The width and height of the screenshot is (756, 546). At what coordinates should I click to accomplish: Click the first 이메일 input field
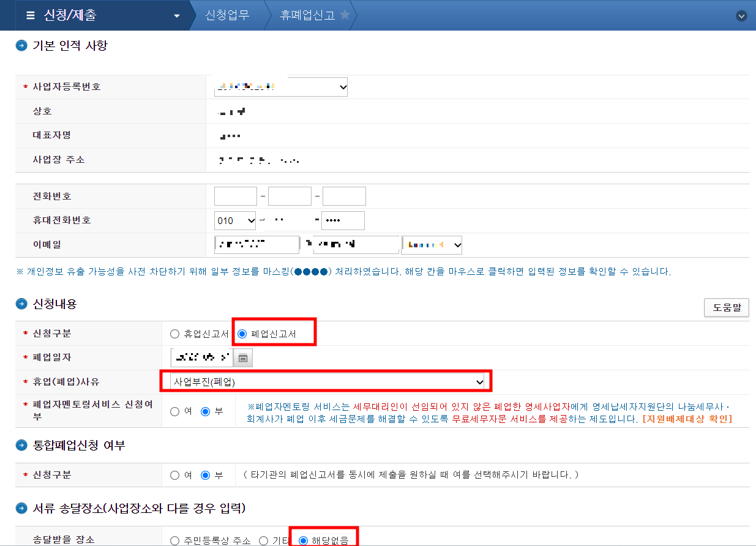pyautogui.click(x=256, y=244)
